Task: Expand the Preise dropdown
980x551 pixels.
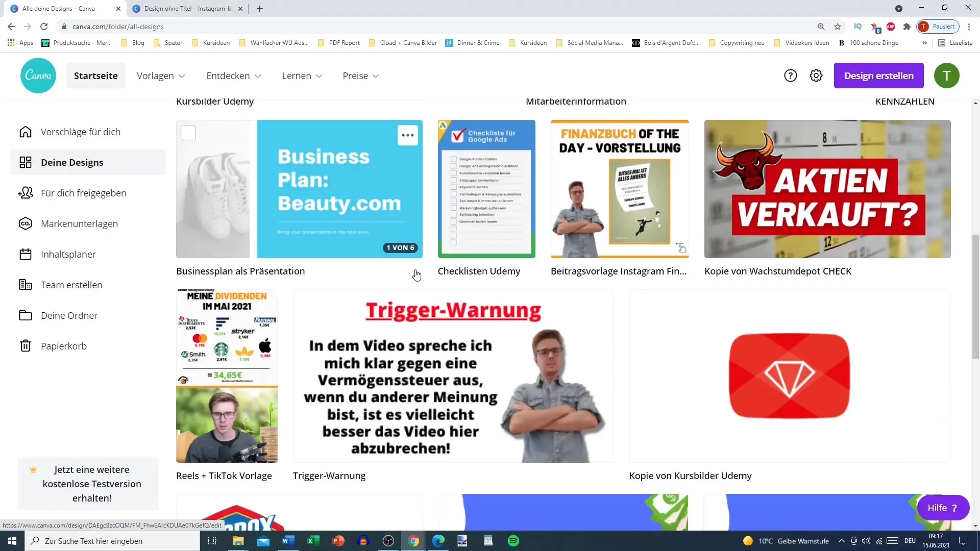Action: click(361, 76)
